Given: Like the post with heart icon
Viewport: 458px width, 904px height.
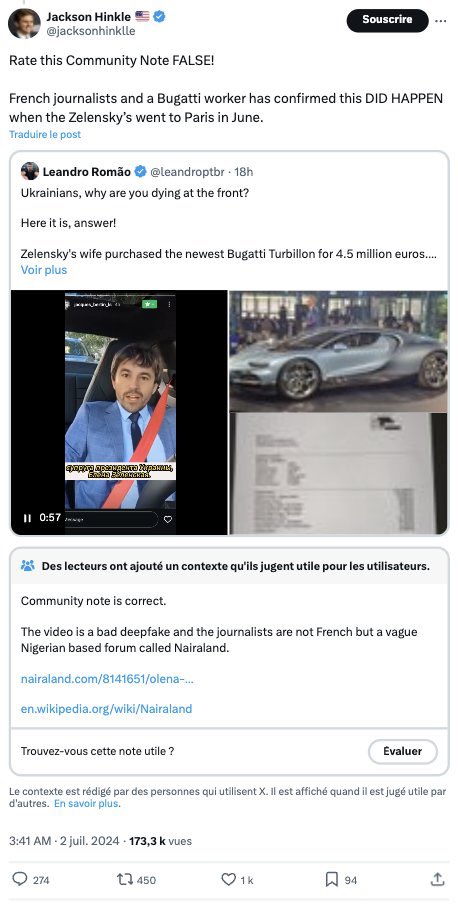Looking at the screenshot, I should click(x=228, y=879).
